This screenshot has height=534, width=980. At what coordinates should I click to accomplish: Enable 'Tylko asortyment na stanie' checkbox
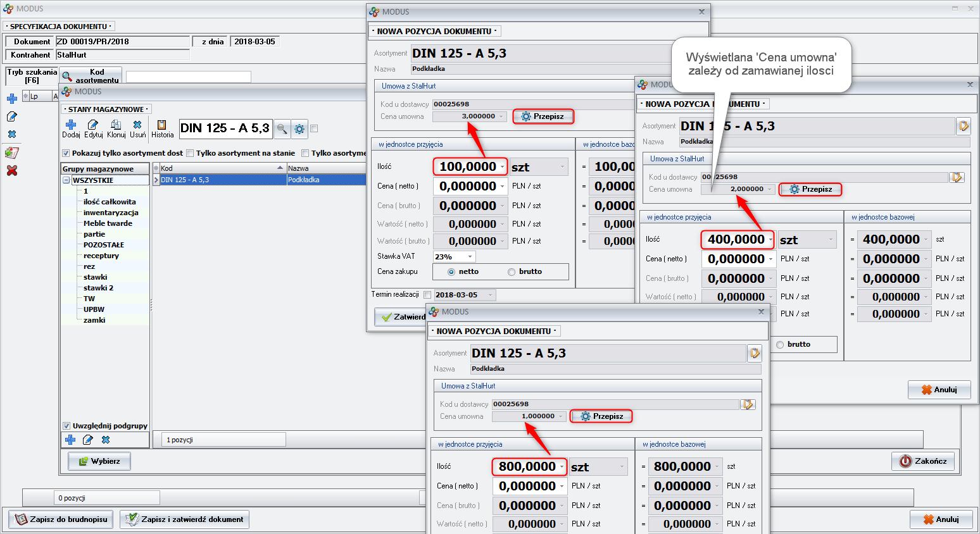pos(190,153)
